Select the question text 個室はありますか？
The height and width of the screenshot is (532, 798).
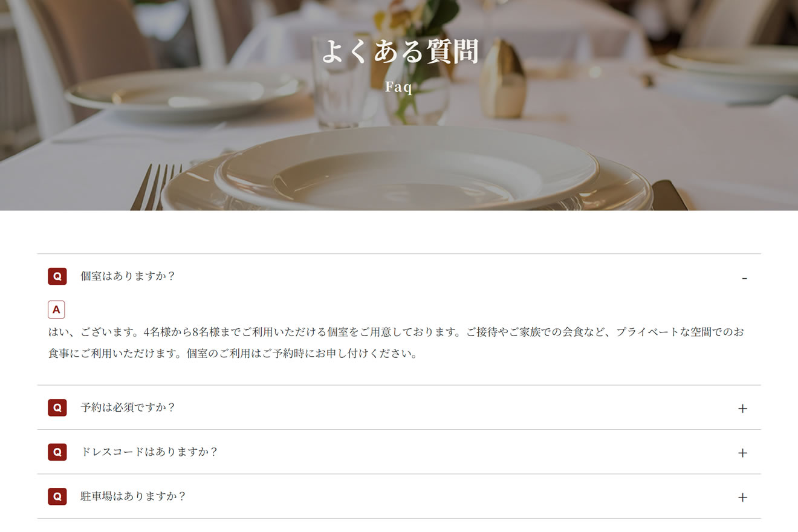point(128,276)
